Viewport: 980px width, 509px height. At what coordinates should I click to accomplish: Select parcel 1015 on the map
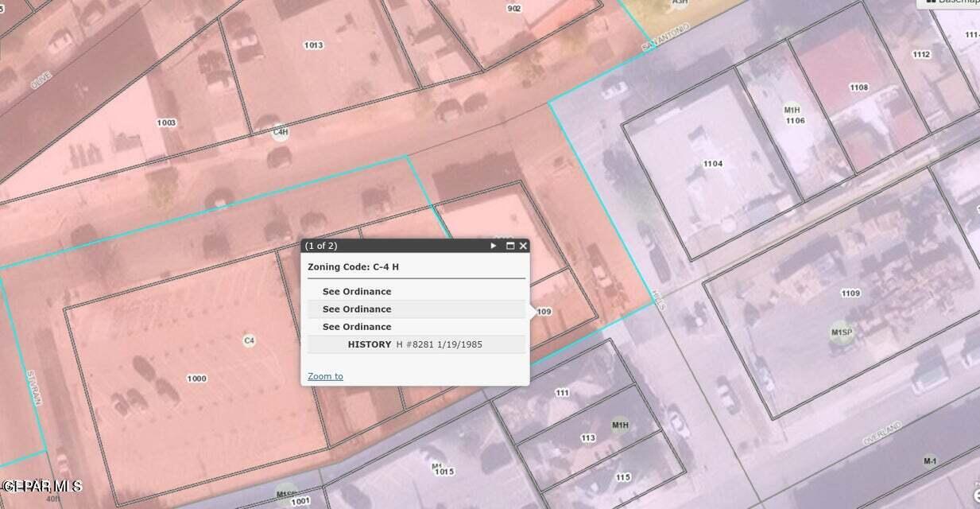(x=444, y=472)
